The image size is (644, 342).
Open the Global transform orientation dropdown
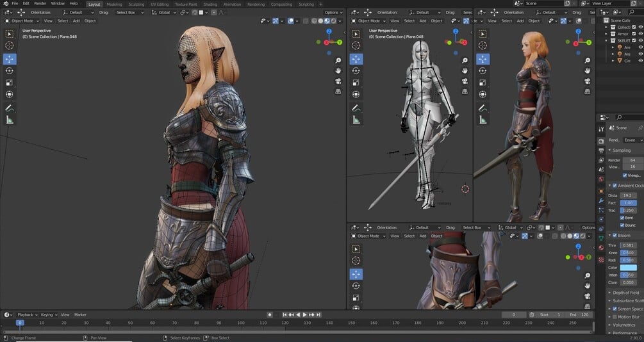(x=164, y=12)
